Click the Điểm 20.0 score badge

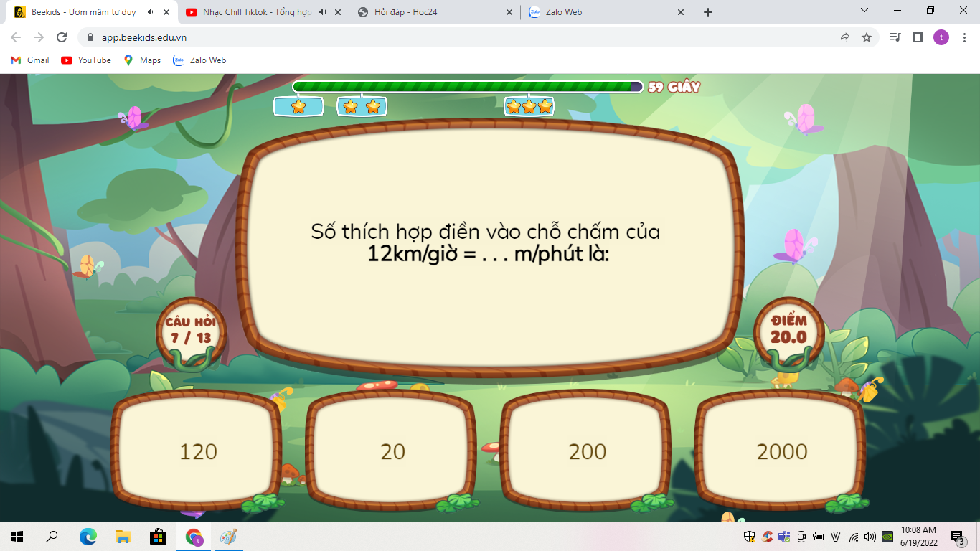[x=788, y=332]
